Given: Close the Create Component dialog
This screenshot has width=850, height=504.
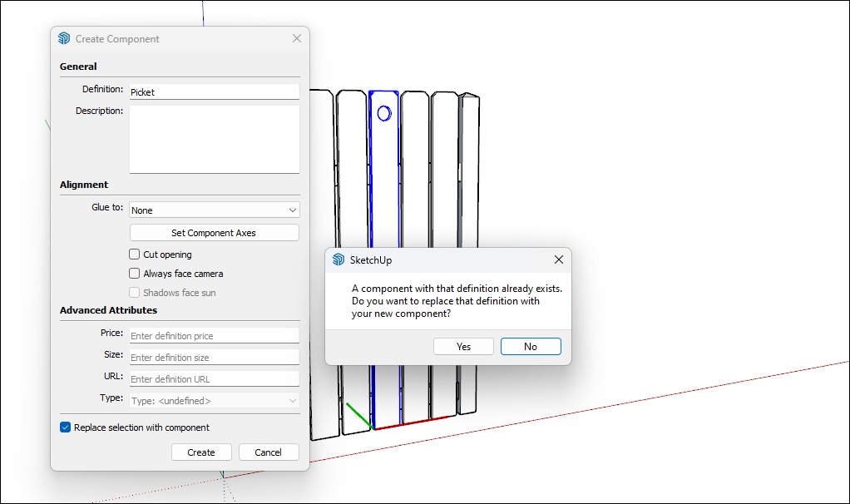Looking at the screenshot, I should tap(296, 37).
